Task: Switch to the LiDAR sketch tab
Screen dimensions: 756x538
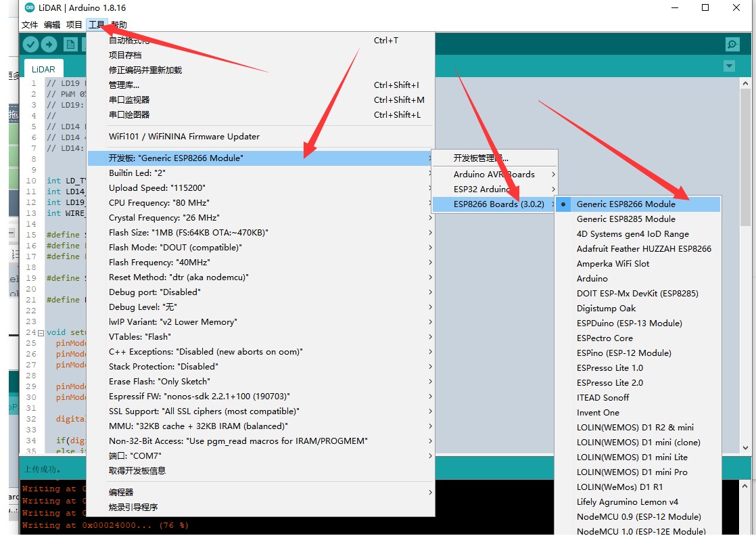Action: [x=43, y=69]
